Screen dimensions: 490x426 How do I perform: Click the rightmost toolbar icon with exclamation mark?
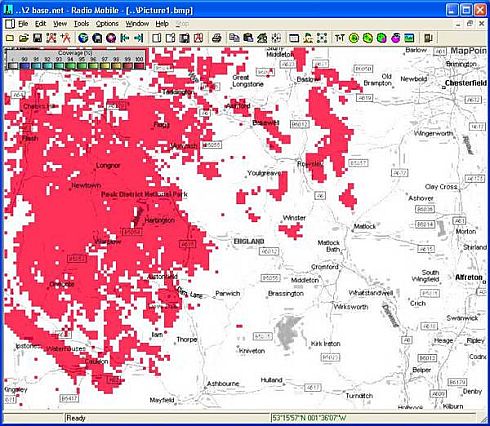pos(428,38)
